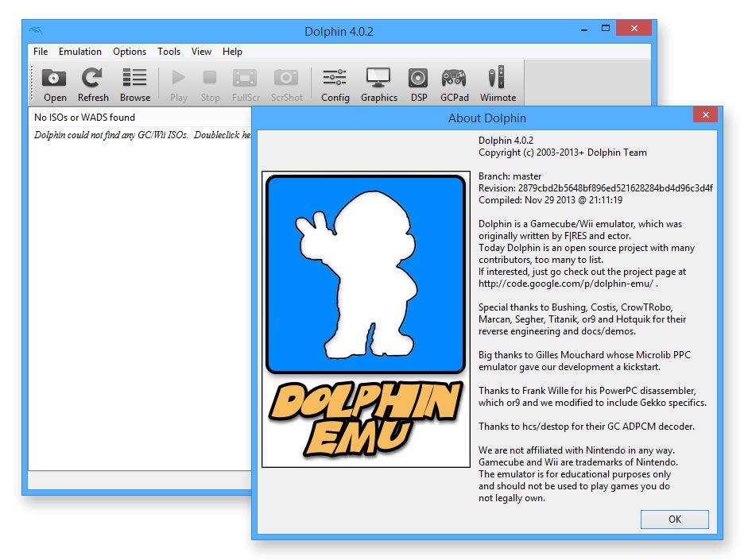Click the 'Branch: master' text
Viewport: 748px width, 560px height.
(510, 176)
